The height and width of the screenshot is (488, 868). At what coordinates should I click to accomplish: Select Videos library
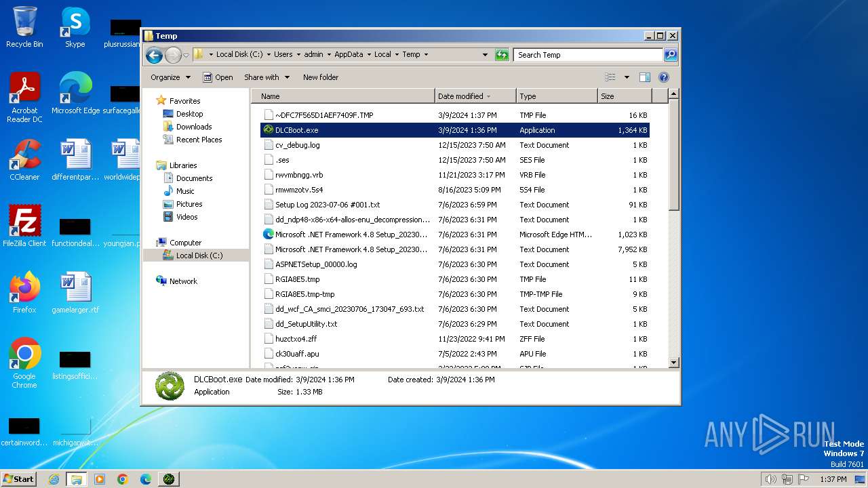[186, 217]
